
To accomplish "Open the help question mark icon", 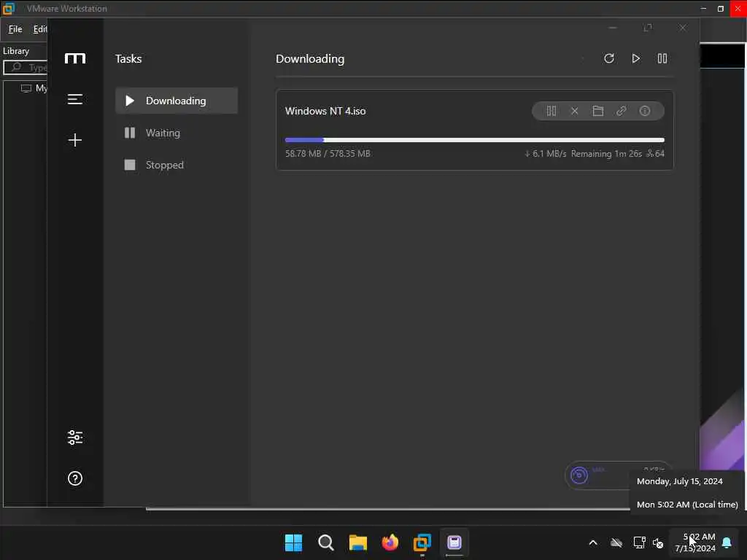I will point(75,478).
